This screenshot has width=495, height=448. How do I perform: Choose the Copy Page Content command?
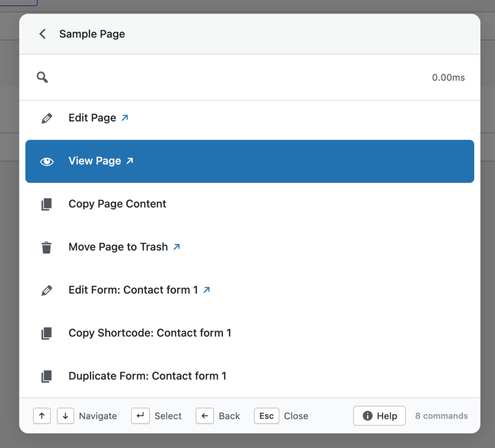click(x=117, y=204)
